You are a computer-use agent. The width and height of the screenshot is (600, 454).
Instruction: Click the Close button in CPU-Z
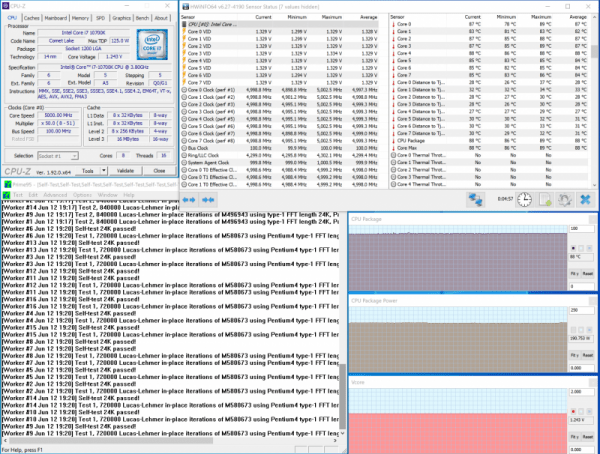click(159, 170)
